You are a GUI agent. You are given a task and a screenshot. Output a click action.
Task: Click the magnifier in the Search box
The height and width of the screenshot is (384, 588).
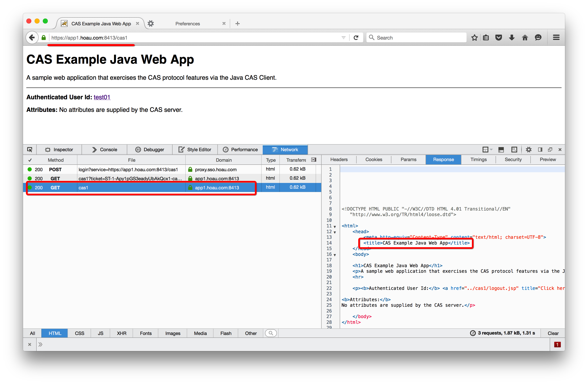[371, 37]
